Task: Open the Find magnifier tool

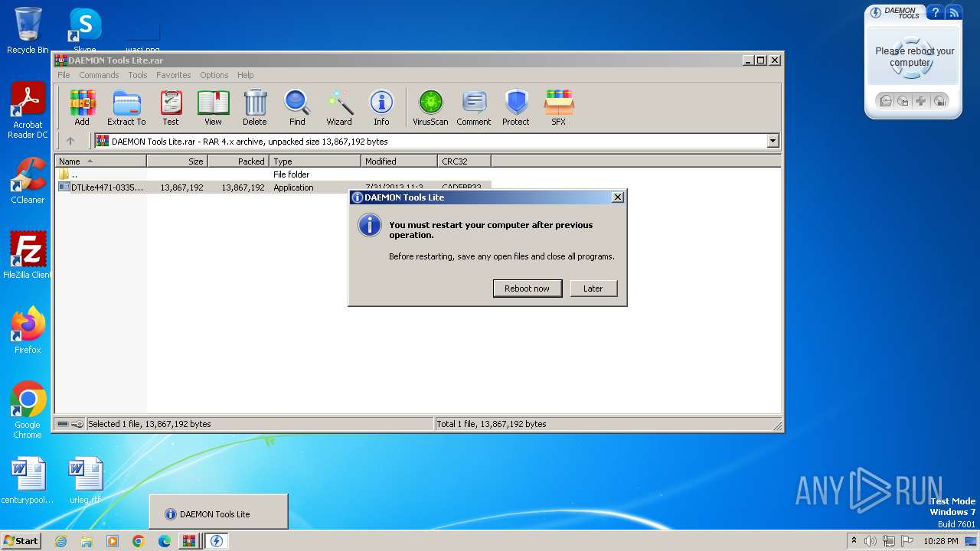Action: coord(297,108)
